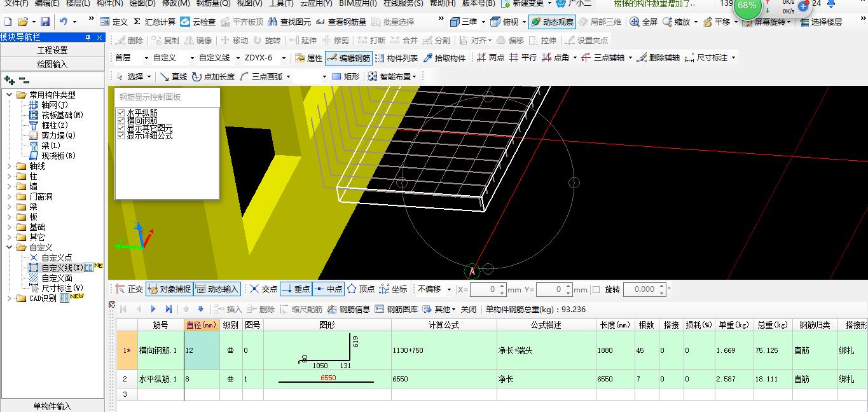Uncheck 横向钢筋 display option
Image resolution: width=868 pixels, height=412 pixels.
(x=121, y=121)
